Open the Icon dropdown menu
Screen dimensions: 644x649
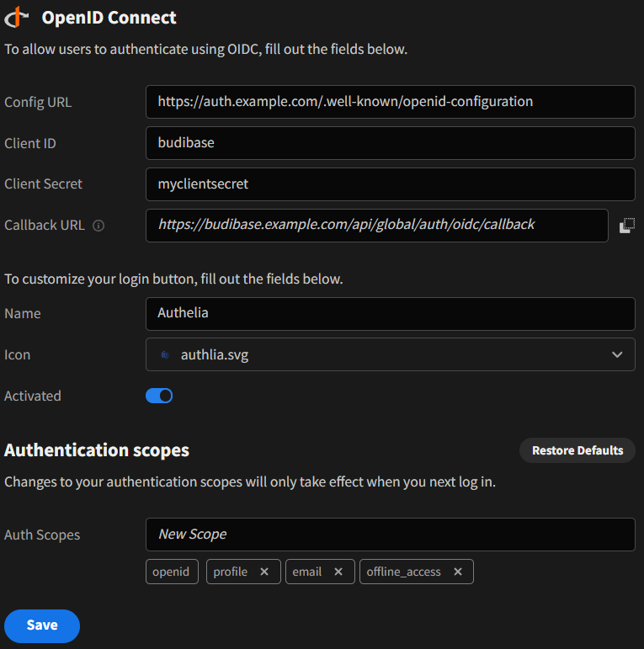[390, 354]
